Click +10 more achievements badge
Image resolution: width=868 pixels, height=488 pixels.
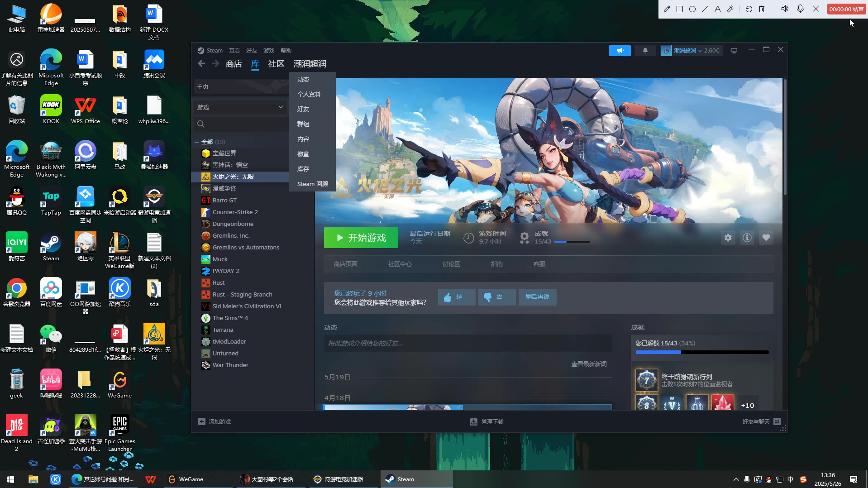748,406
